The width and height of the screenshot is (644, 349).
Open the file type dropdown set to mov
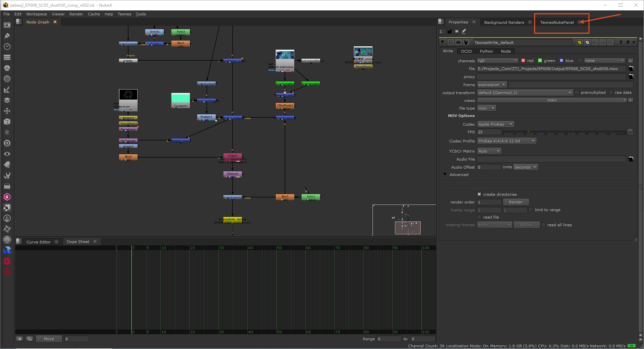[x=486, y=108]
